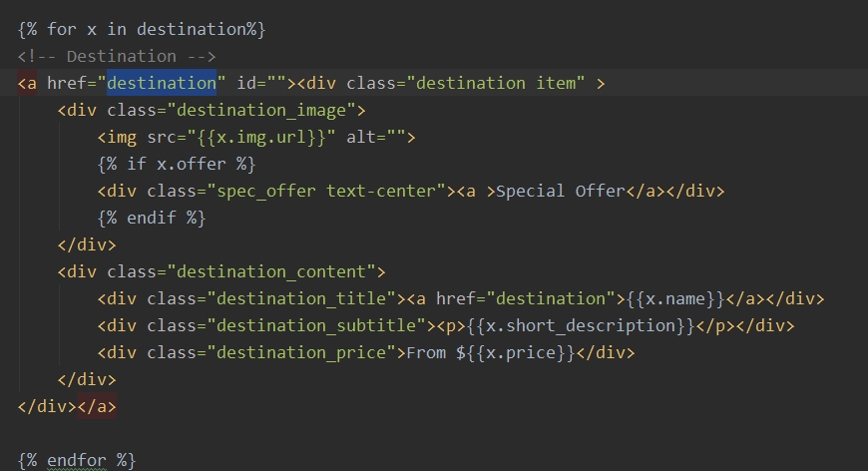Click the highlighted href value "destination"
Image resolution: width=868 pixels, height=471 pixels.
[x=161, y=83]
